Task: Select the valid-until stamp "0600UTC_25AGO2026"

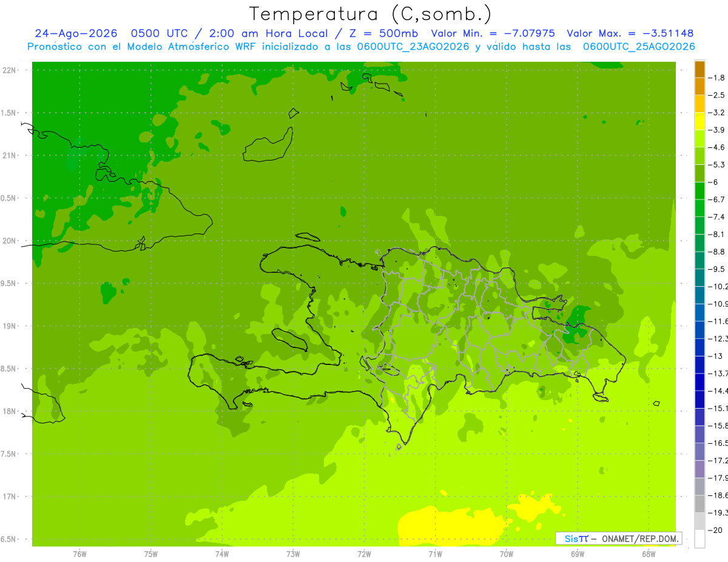Action: tap(639, 47)
